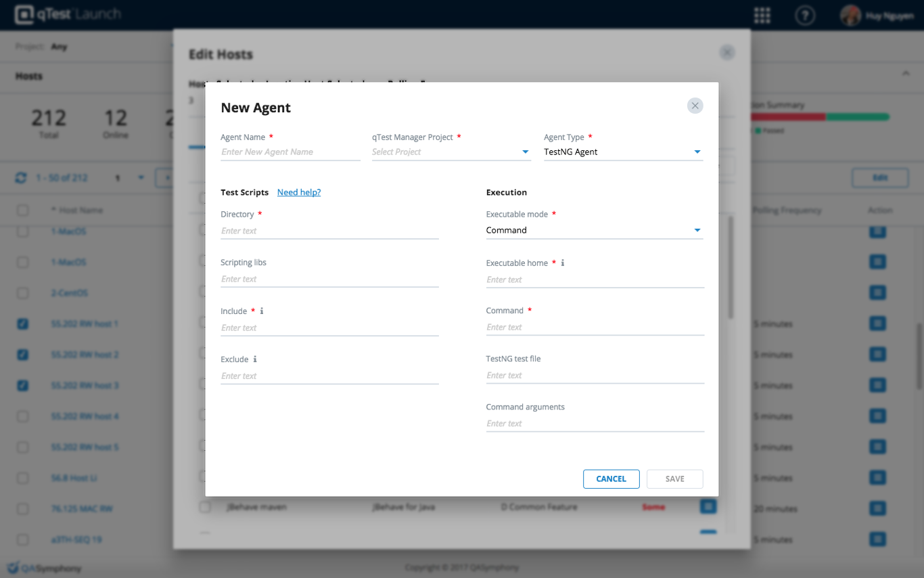Screen dimensions: 924x578
Task: Uncheck the 55.202 RW host 2 checkbox
Action: coord(23,355)
